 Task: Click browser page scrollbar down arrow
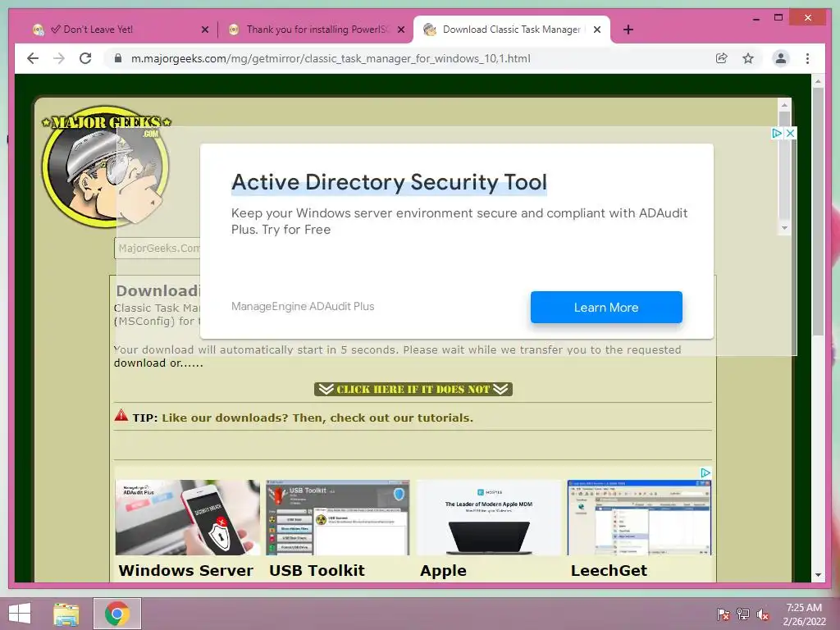click(x=818, y=575)
